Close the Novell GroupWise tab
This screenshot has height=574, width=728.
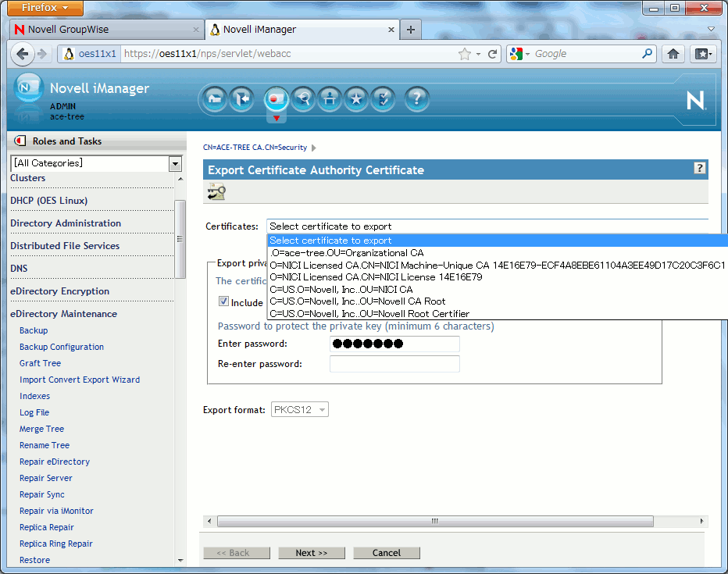(196, 30)
